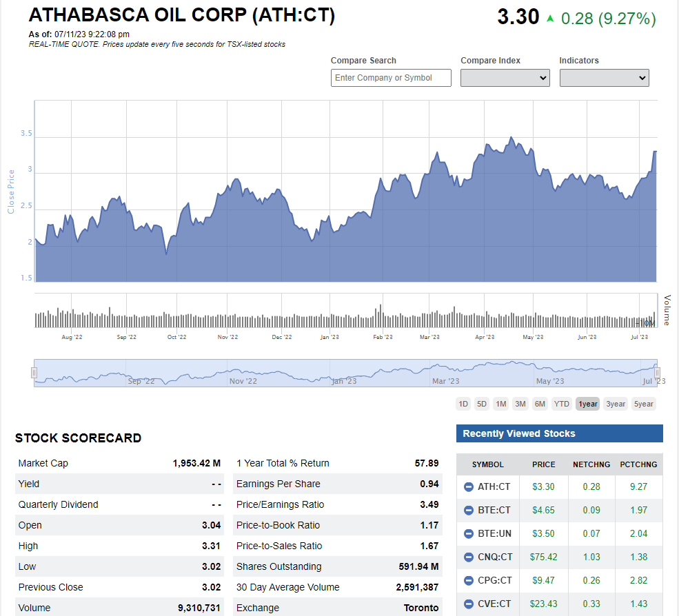
Task: Open the Compare Index dropdown
Action: (505, 78)
